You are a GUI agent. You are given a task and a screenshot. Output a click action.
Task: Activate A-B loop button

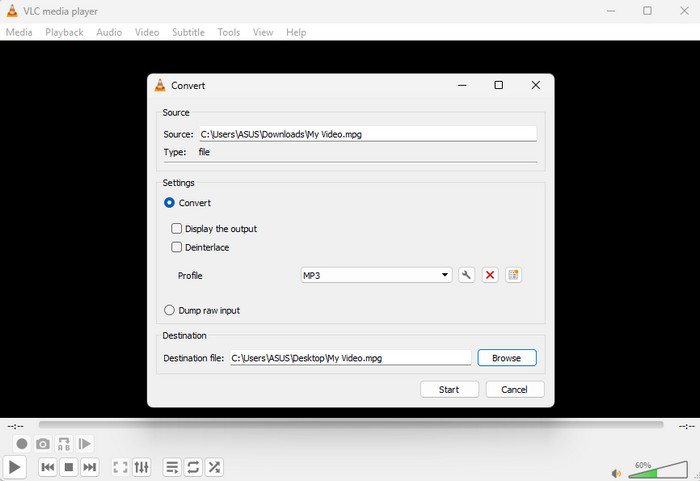64,444
